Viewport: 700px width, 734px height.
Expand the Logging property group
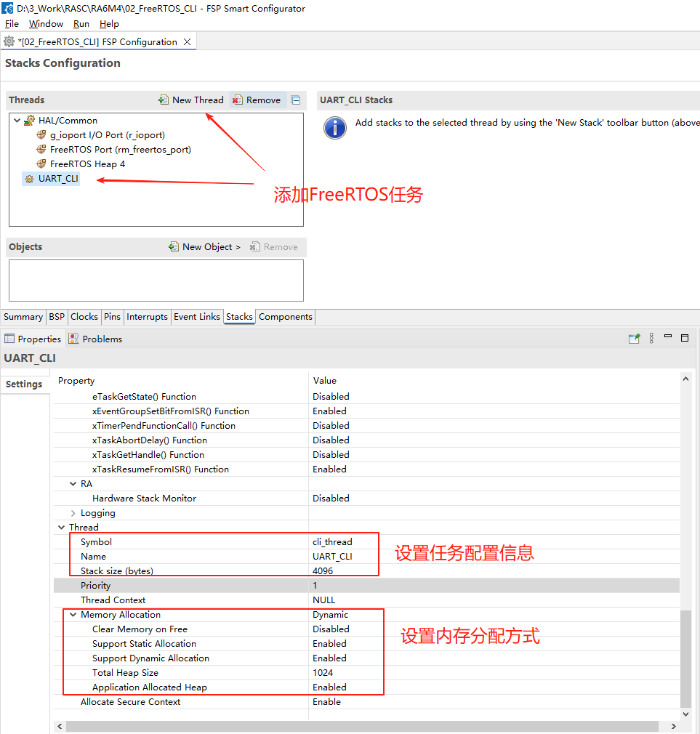73,513
